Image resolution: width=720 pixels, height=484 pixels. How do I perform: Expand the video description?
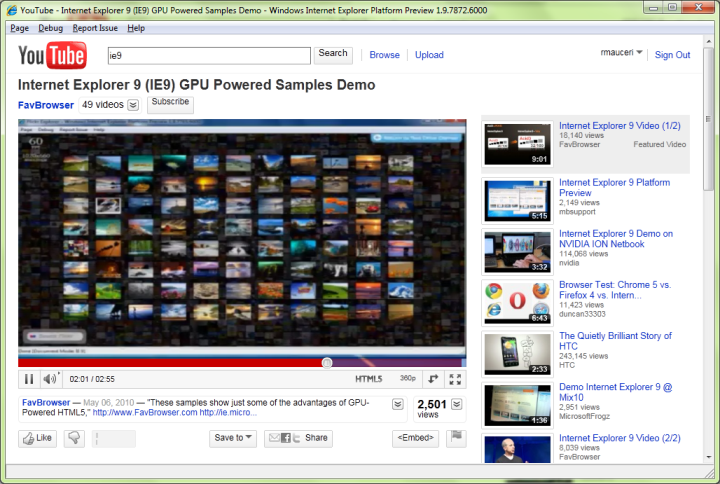click(x=398, y=404)
